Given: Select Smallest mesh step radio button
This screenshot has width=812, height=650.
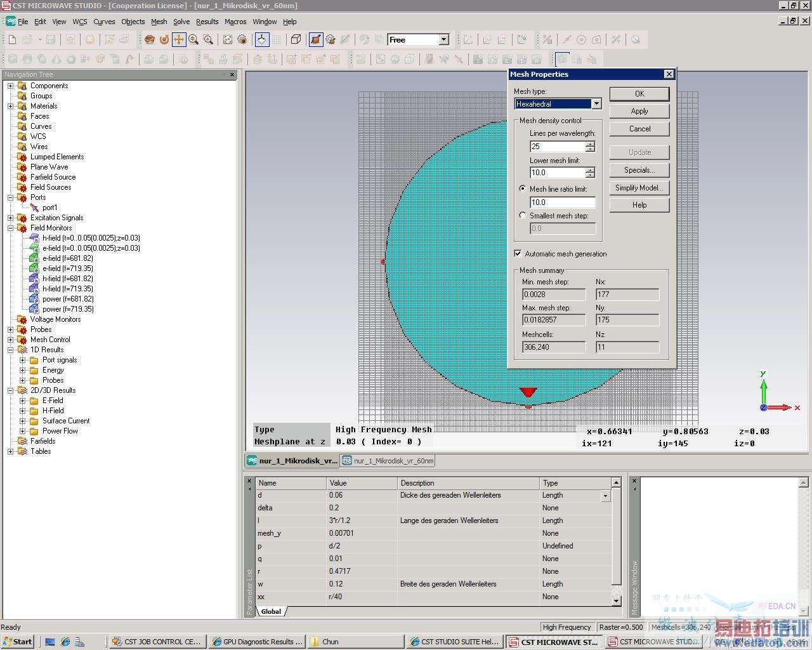Looking at the screenshot, I should click(523, 215).
